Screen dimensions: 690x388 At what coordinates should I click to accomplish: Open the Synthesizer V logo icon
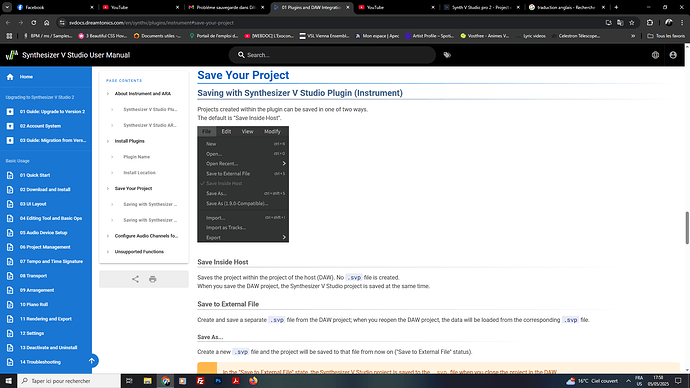click(11, 55)
